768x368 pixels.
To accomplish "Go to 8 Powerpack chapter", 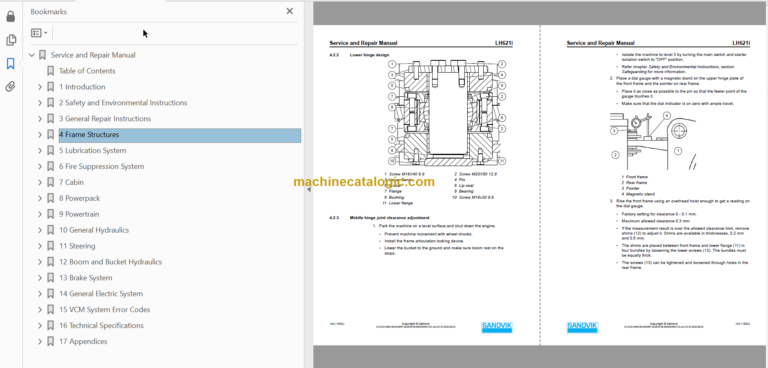I will [x=79, y=198].
